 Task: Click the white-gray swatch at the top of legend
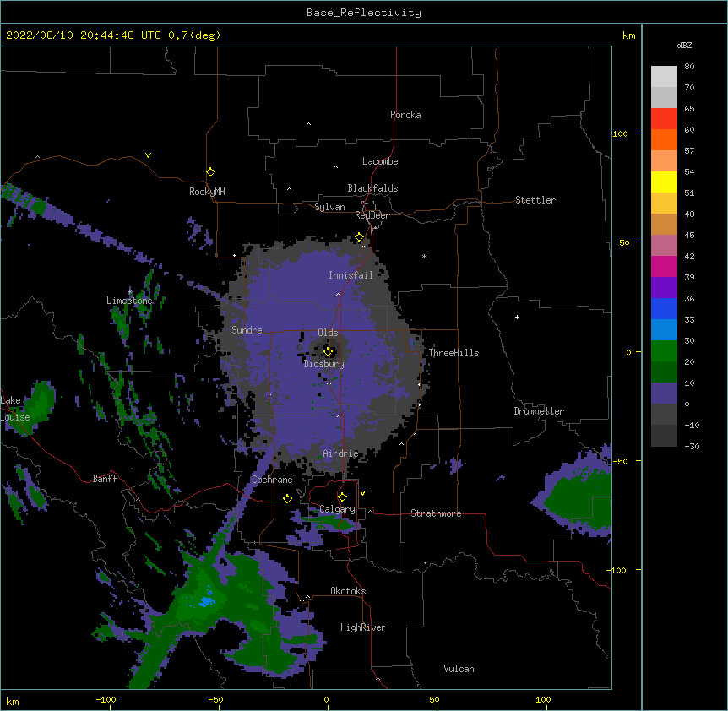point(664,77)
